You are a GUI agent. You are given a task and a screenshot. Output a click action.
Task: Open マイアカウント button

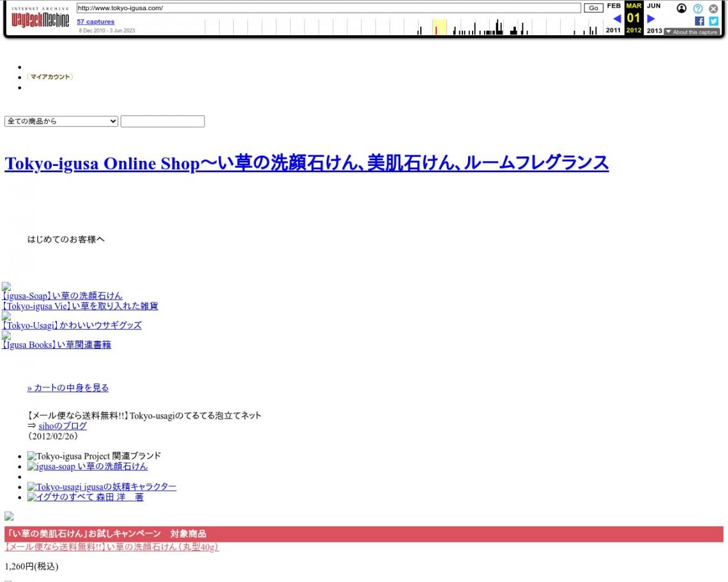[x=50, y=77]
